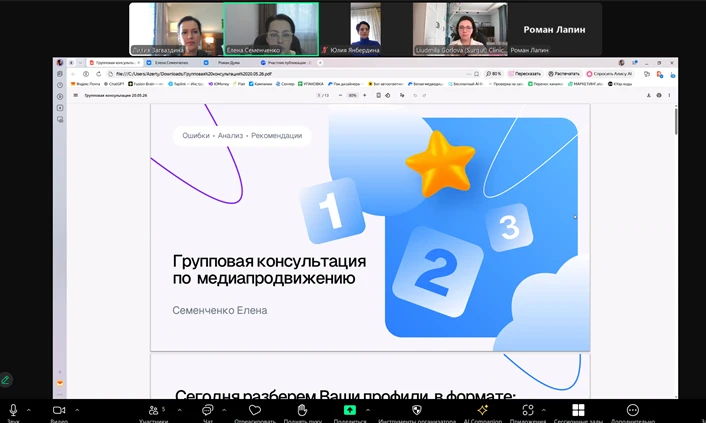Image resolution: width=706 pixels, height=423 pixels.
Task: Open audio options arrow next to microphone
Action: tap(29, 410)
